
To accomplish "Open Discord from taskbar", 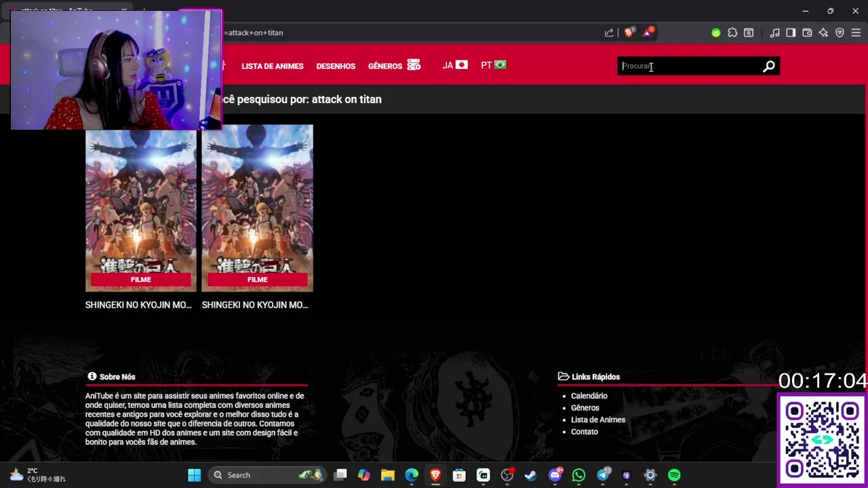I will [555, 475].
